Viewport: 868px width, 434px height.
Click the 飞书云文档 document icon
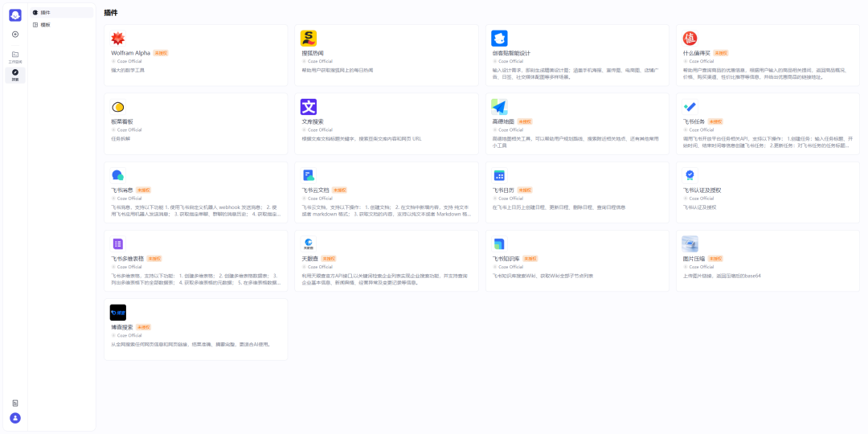point(309,175)
